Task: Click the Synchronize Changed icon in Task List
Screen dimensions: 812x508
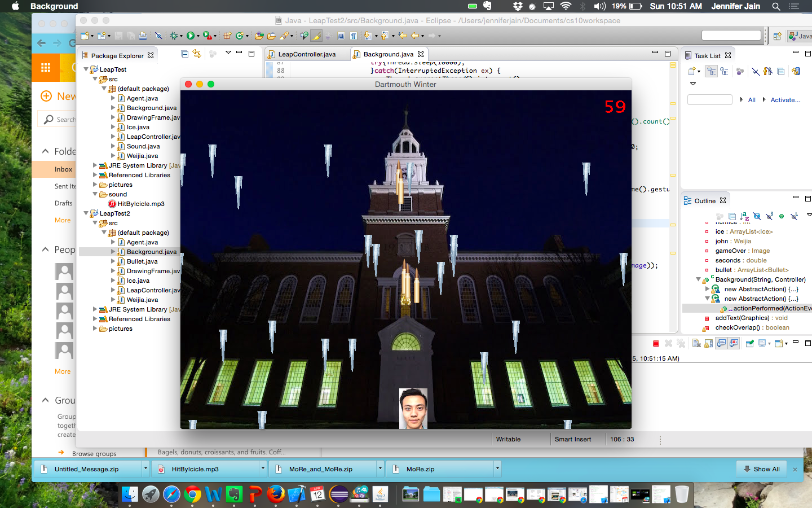Action: (796, 72)
